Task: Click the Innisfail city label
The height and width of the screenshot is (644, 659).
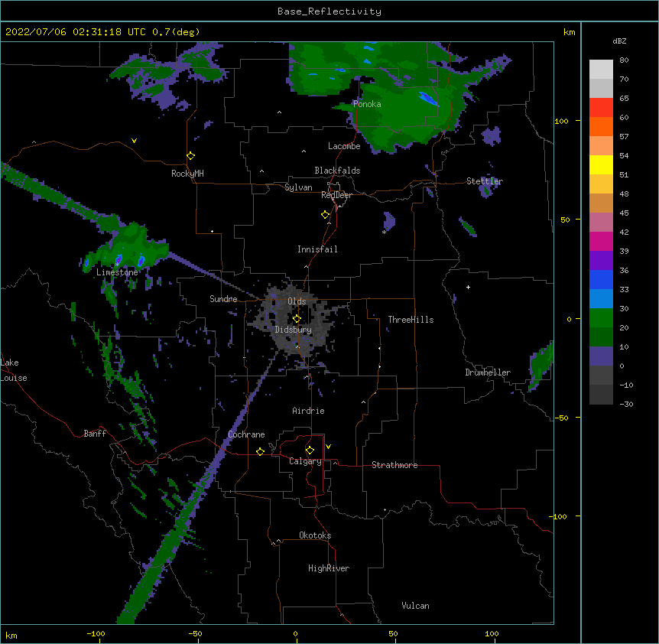Action: click(317, 249)
